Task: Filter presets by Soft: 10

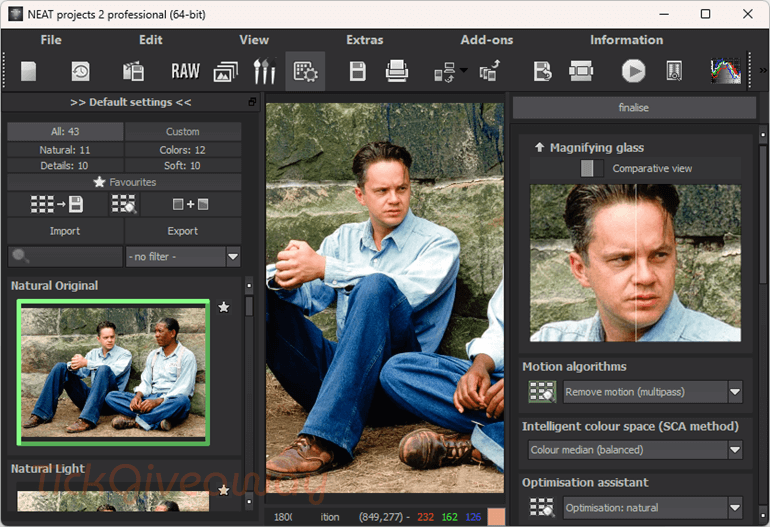Action: [x=183, y=166]
